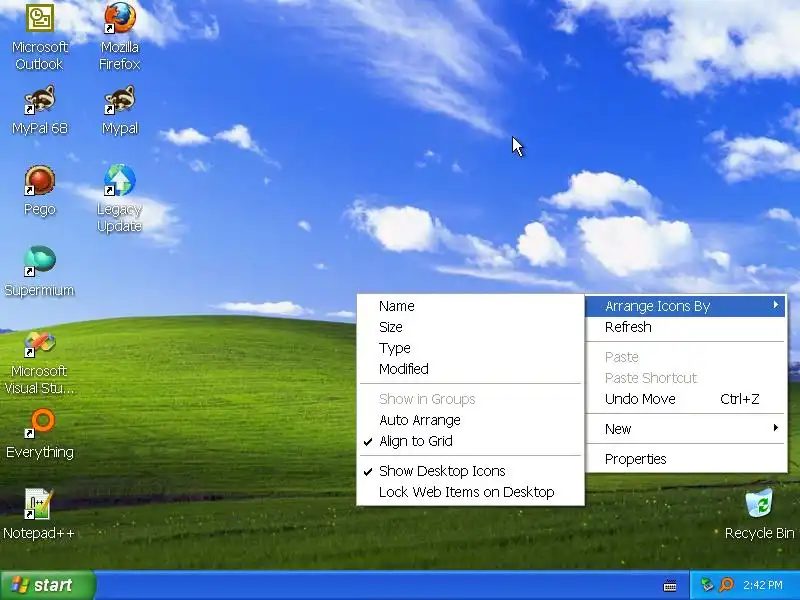Select the Legacy Update globe icon

[x=120, y=181]
